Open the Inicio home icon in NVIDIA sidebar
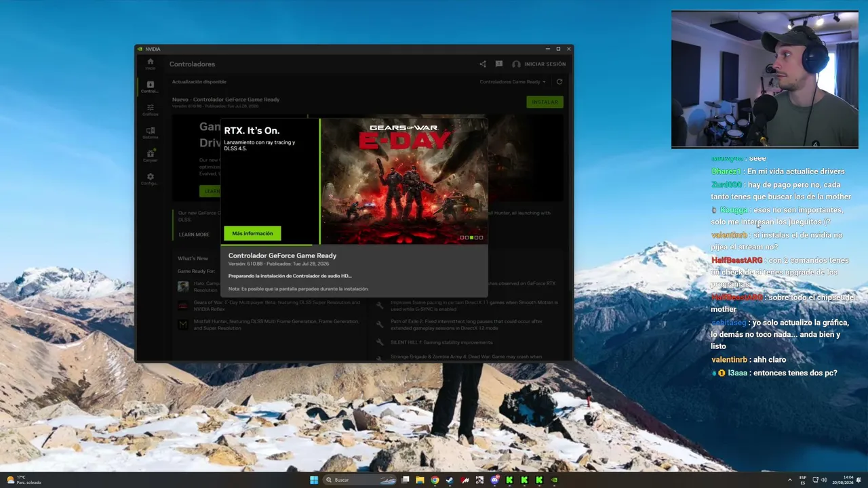This screenshot has width=868, height=488. [150, 63]
